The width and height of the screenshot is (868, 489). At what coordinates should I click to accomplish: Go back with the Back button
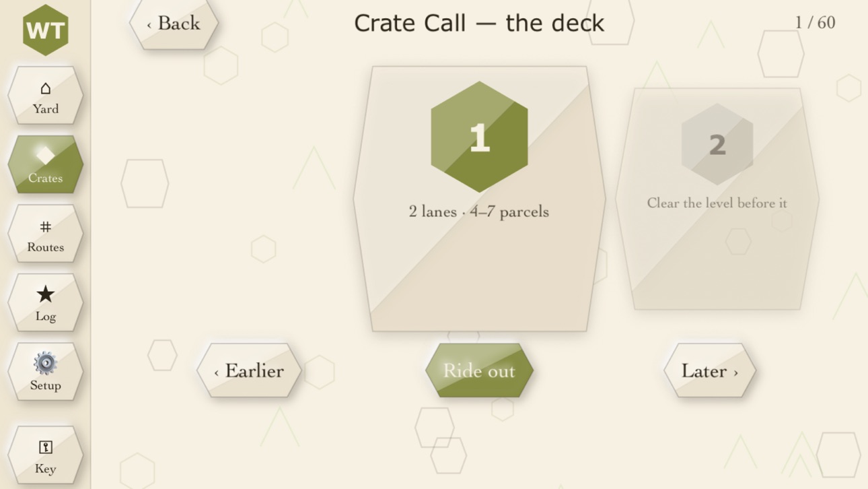pos(174,24)
